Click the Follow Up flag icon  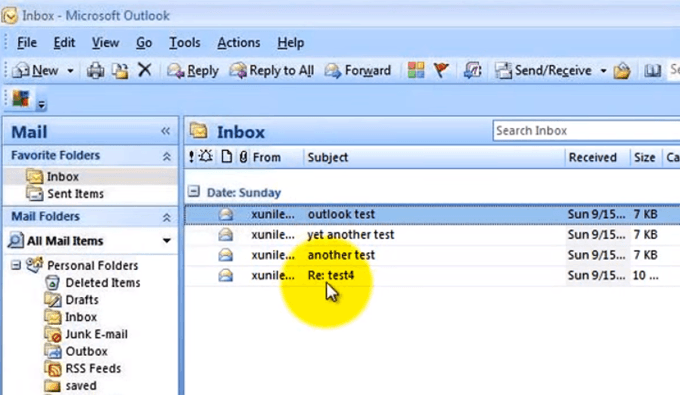tap(441, 70)
